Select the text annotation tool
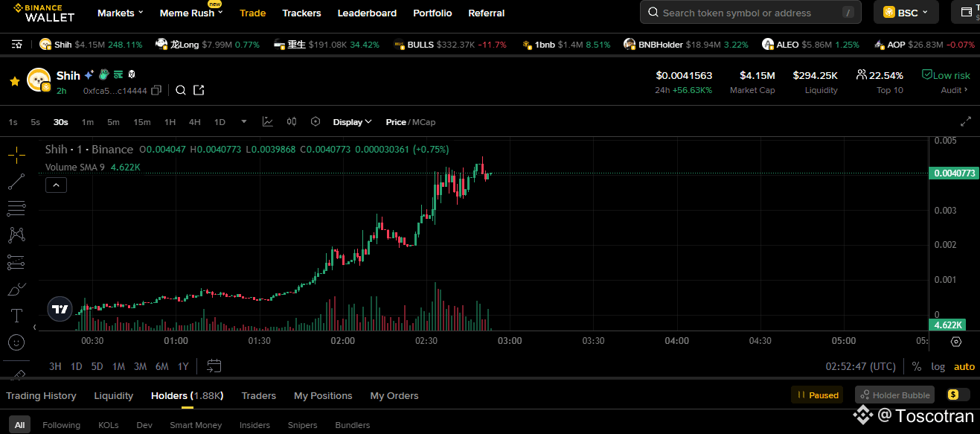The image size is (980, 434). pyautogui.click(x=16, y=316)
